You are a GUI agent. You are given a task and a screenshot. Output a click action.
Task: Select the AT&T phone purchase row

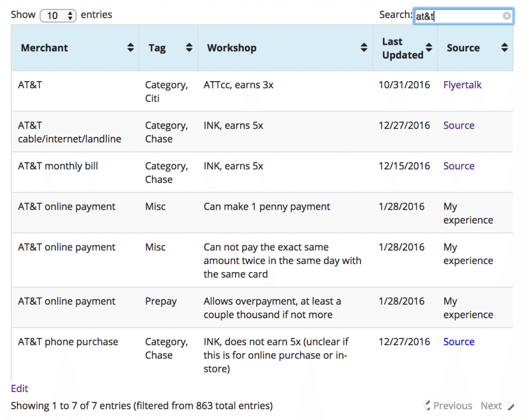click(x=68, y=341)
